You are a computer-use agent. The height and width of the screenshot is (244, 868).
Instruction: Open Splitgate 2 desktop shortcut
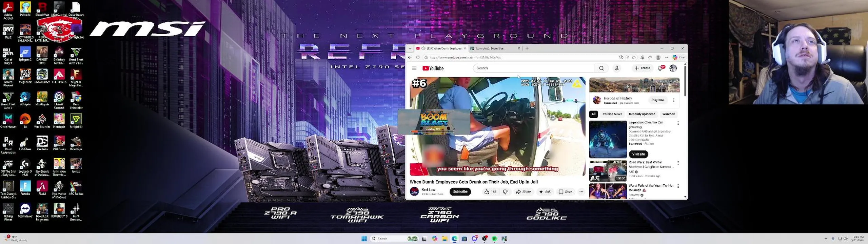click(x=25, y=54)
